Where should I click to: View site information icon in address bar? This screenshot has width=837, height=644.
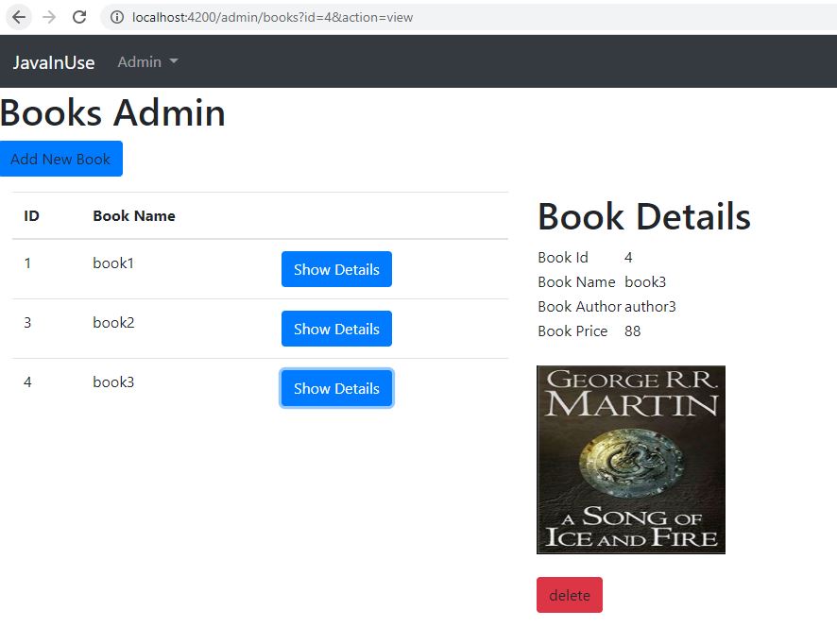(117, 17)
